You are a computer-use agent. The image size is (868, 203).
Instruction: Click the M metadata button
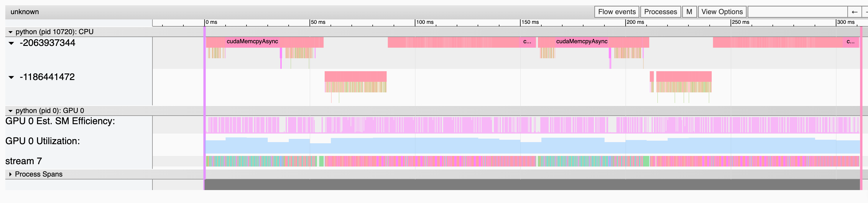pyautogui.click(x=689, y=12)
